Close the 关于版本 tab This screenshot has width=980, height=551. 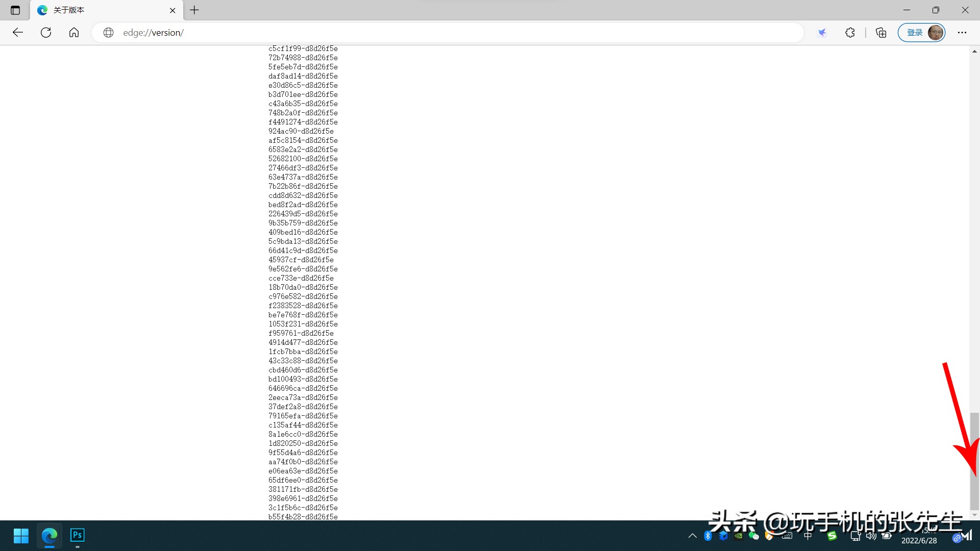[x=173, y=10]
